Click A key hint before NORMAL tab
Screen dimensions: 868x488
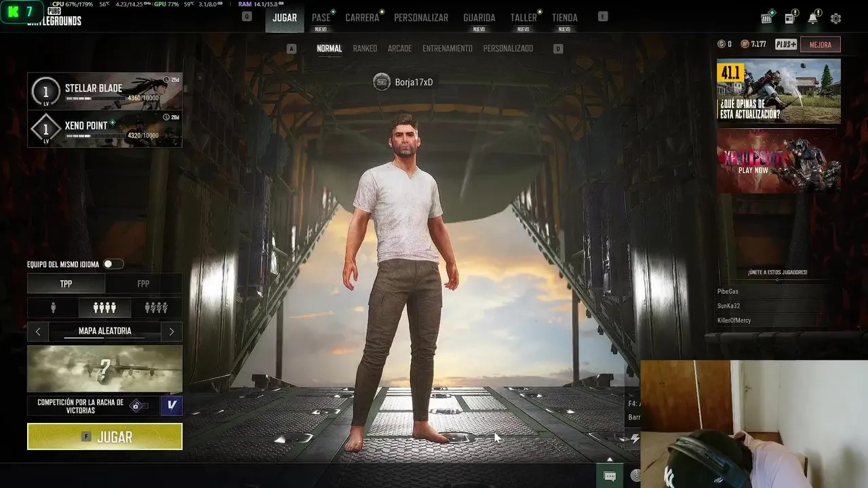pos(292,49)
